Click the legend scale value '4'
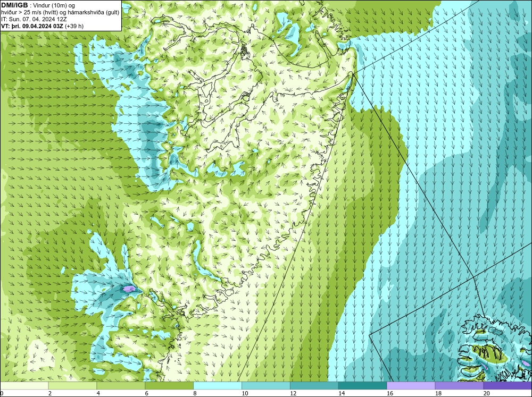This screenshot has height=397, width=532. [x=98, y=393]
